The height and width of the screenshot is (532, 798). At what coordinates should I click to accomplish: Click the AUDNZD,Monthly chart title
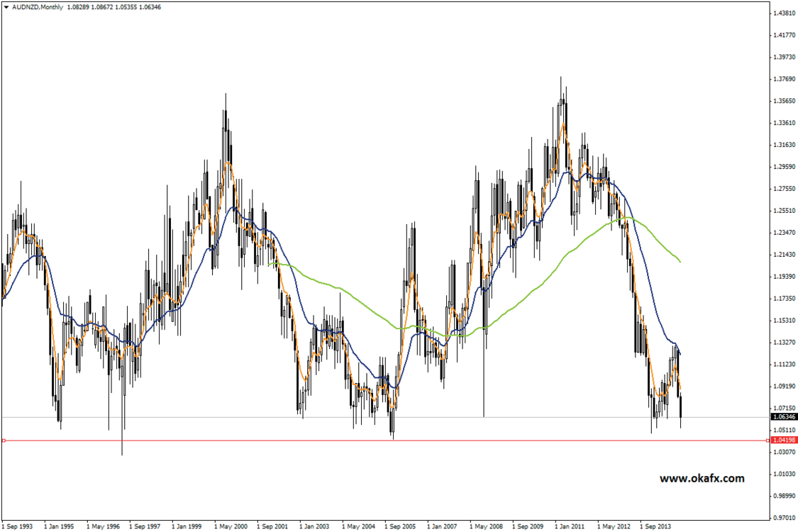37,7
